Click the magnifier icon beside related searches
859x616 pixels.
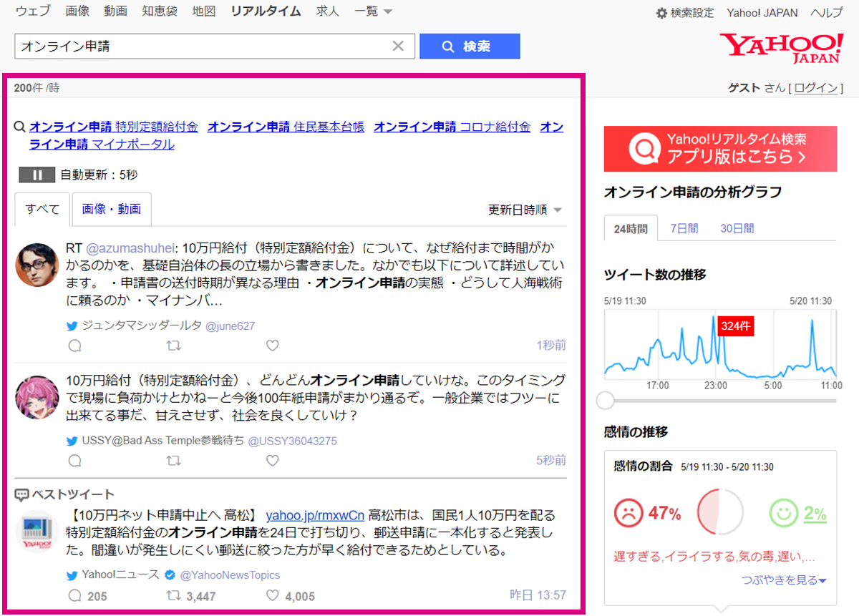tap(20, 127)
